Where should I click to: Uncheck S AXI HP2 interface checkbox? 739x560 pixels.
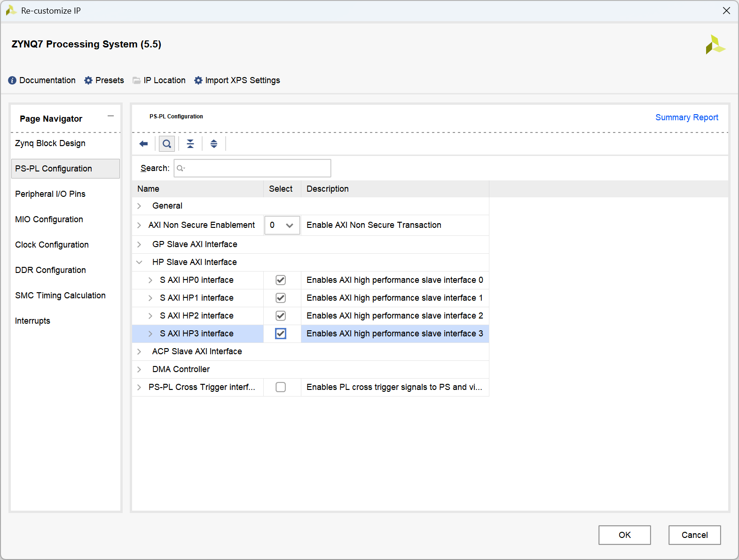[281, 316]
